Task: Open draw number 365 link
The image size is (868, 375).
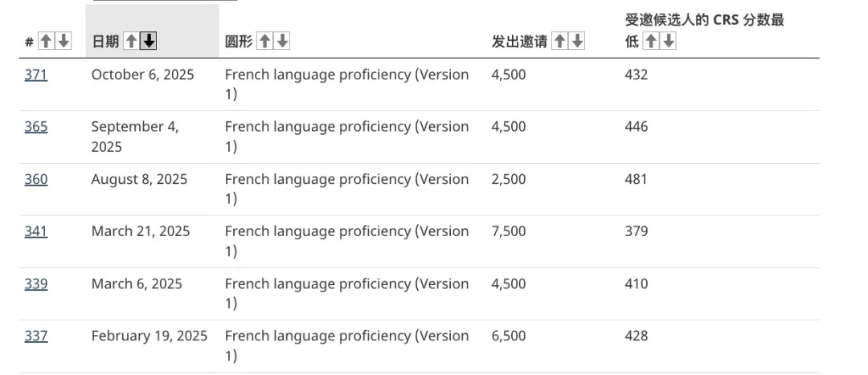Action: [x=35, y=127]
